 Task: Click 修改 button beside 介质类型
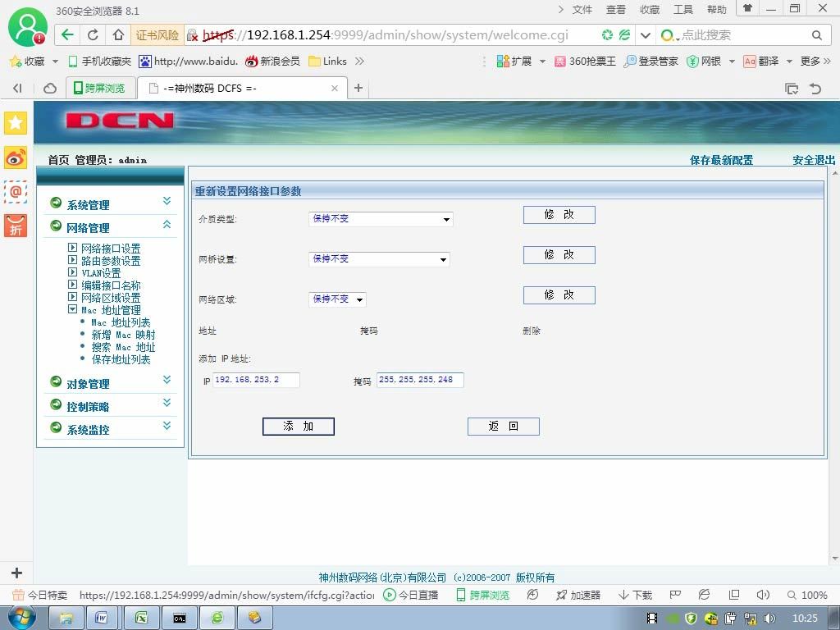pyautogui.click(x=559, y=215)
